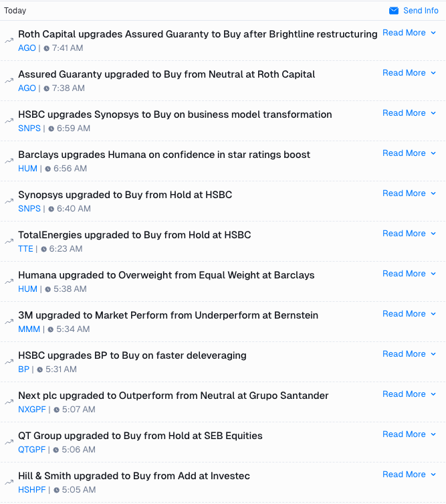
Task: Expand Read More for Roth Capital upgrades Assured Guaranty
Action: click(x=409, y=33)
